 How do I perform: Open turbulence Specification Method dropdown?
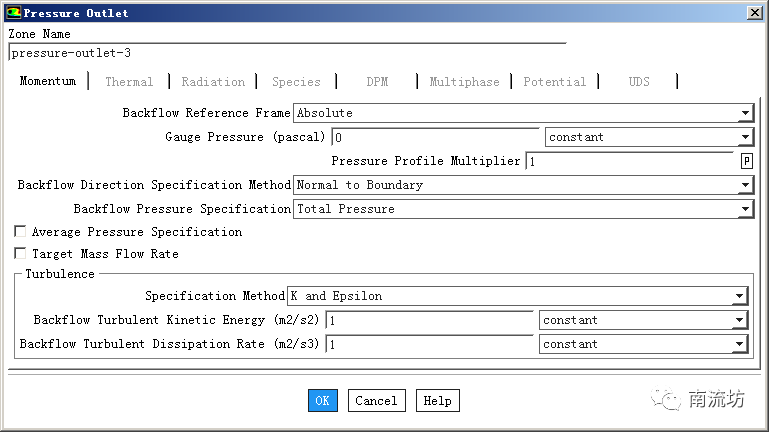(x=739, y=296)
